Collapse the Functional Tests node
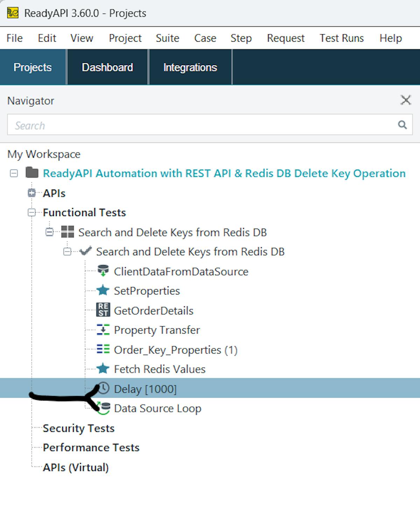 point(32,213)
